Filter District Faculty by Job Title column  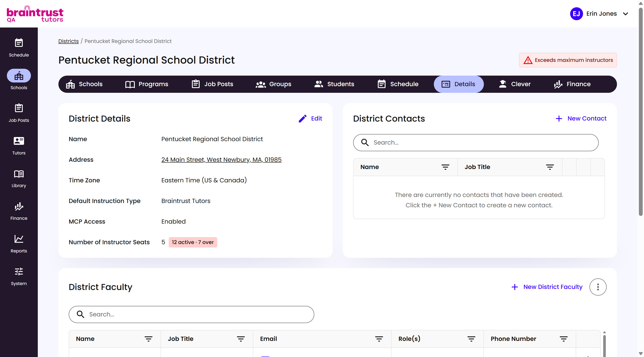241,339
